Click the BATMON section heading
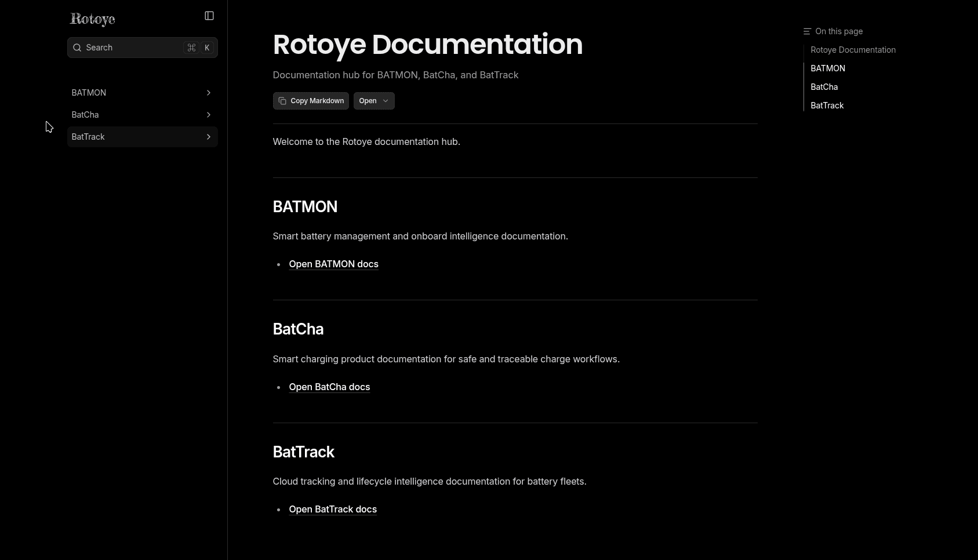The width and height of the screenshot is (978, 560). click(x=305, y=207)
